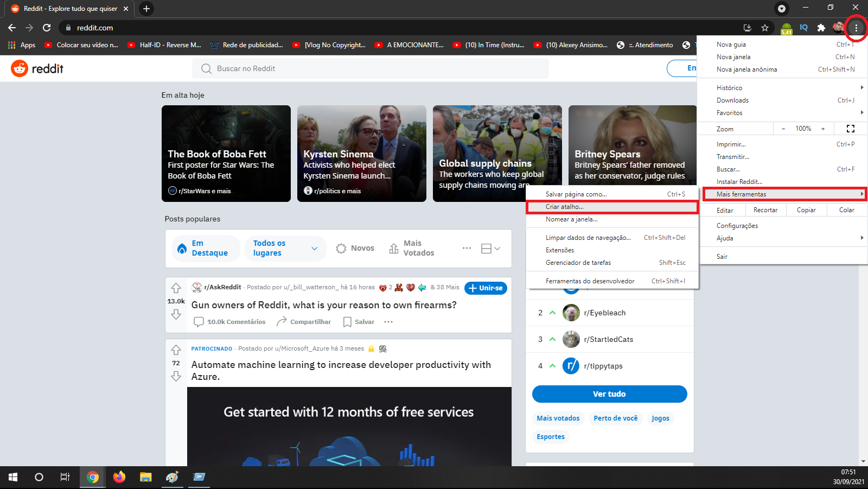Open Cortana search circle on taskbar
Screen dimensions: 868x489
coord(39,477)
